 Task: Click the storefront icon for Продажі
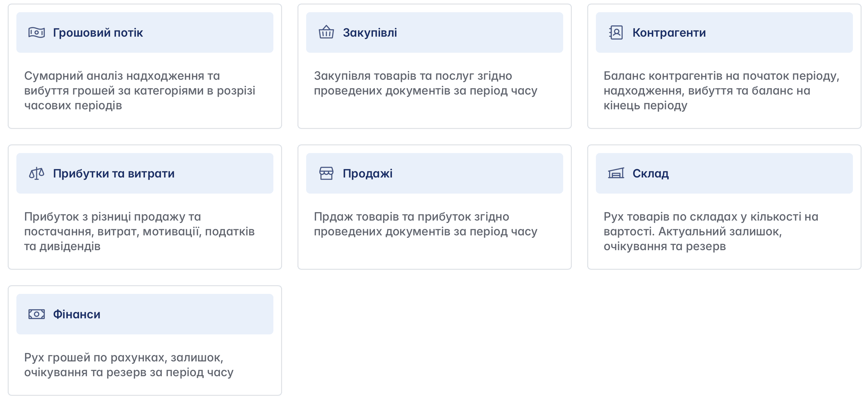pos(326,173)
